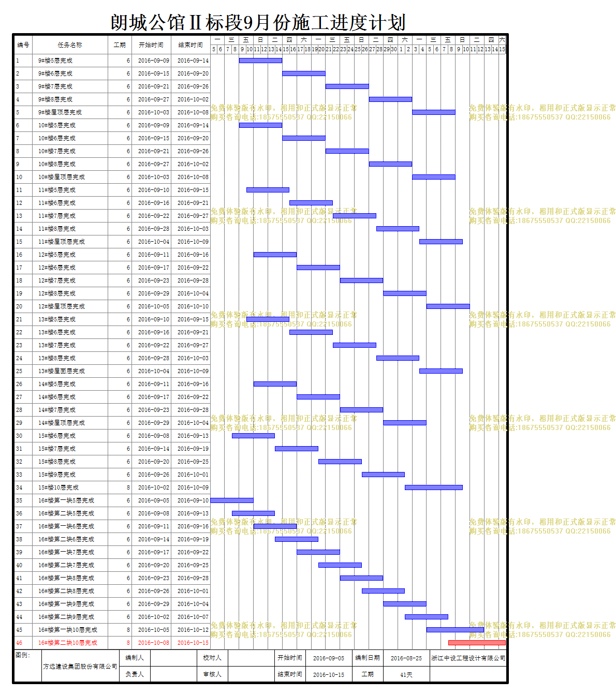Select task name 9#楼屋顶层完成
The height and width of the screenshot is (695, 616).
60,112
